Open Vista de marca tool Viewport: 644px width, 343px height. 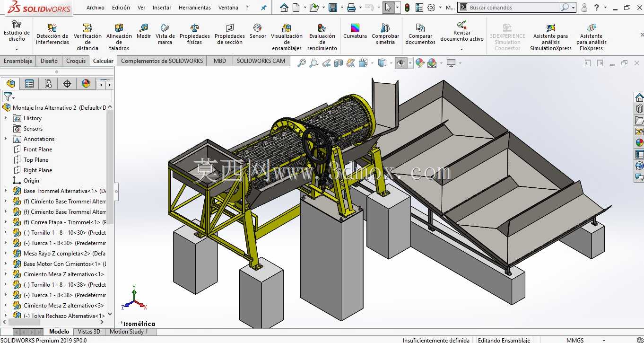click(x=165, y=34)
